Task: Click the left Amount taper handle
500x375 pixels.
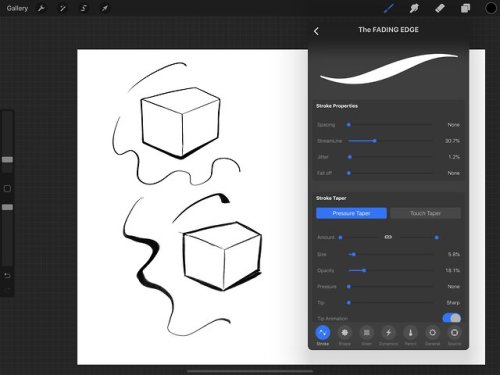Action: [340, 238]
